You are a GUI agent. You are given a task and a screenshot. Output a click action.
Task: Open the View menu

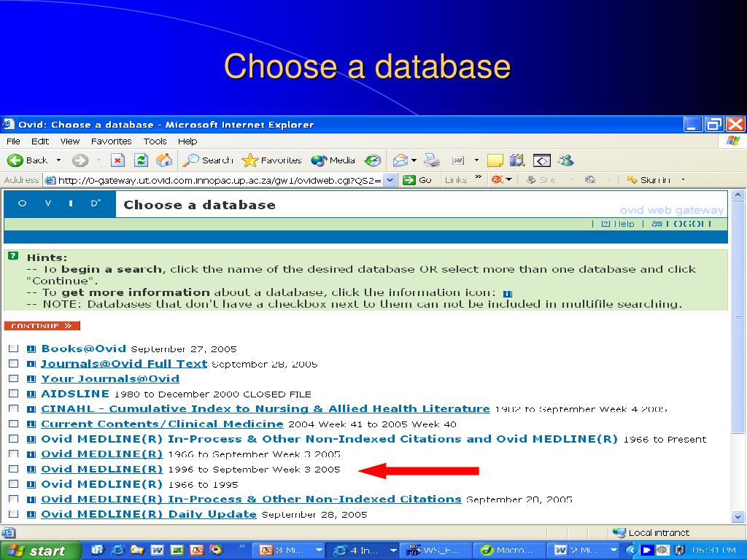pyautogui.click(x=70, y=141)
